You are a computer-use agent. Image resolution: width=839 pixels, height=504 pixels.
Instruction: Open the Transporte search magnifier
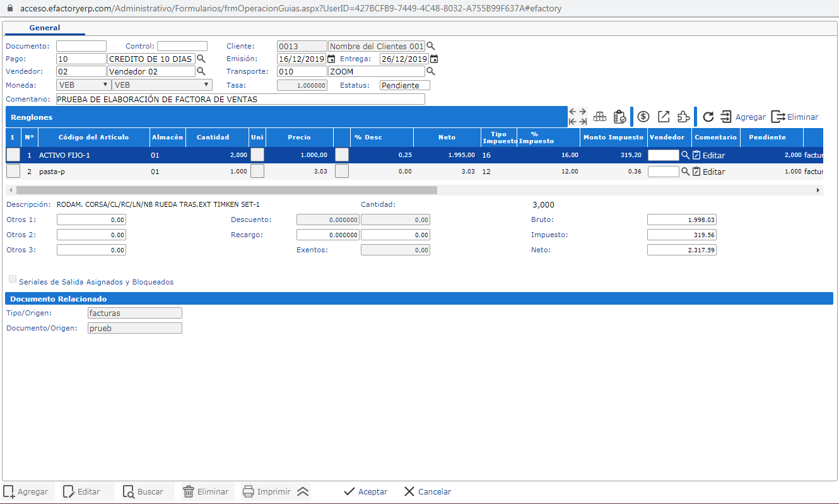(431, 71)
